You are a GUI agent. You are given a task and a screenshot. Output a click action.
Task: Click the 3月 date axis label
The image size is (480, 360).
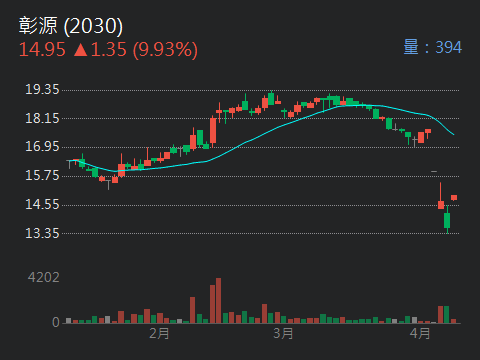click(283, 334)
